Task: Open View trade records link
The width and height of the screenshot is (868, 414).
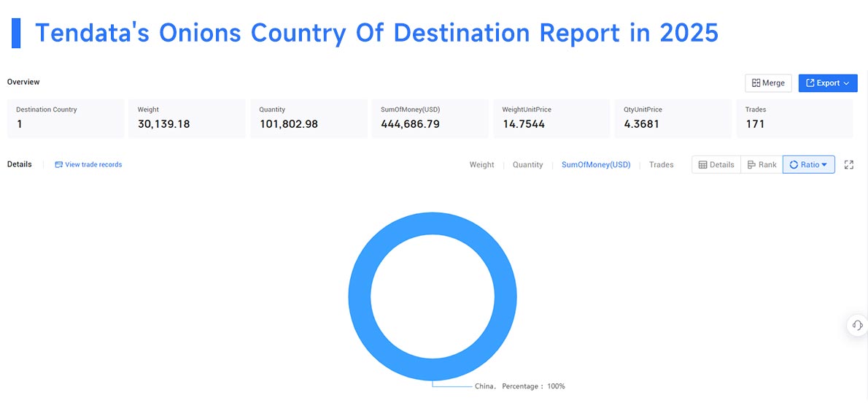Action: click(88, 164)
